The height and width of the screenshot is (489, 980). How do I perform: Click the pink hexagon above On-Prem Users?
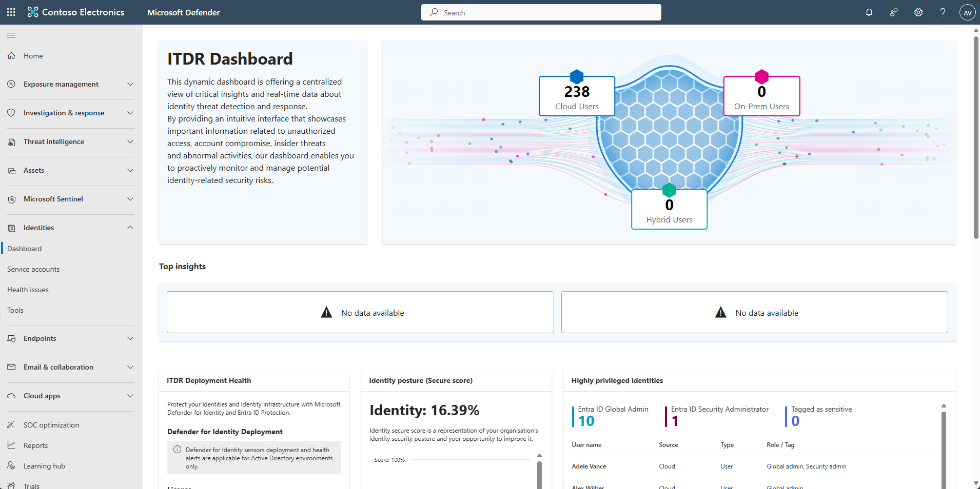[x=761, y=77]
